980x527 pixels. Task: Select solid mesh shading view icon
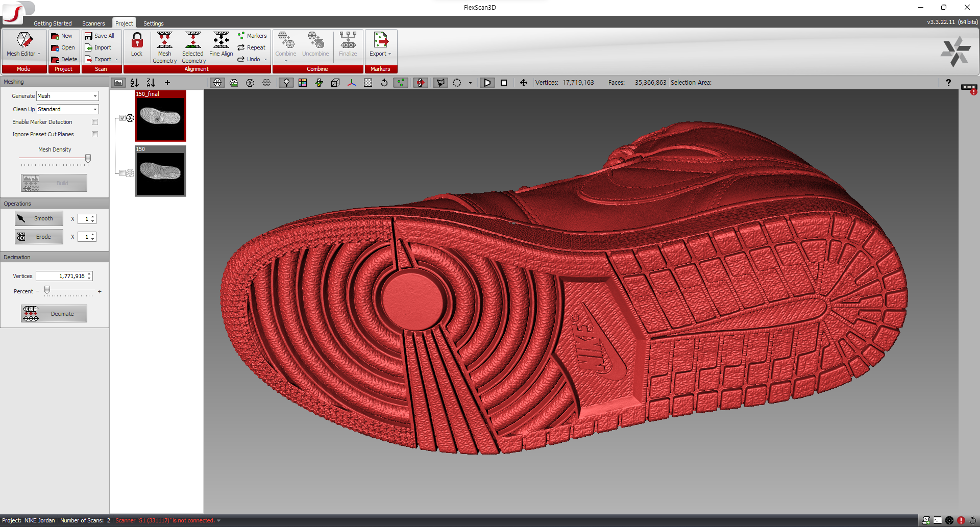pyautogui.click(x=217, y=83)
